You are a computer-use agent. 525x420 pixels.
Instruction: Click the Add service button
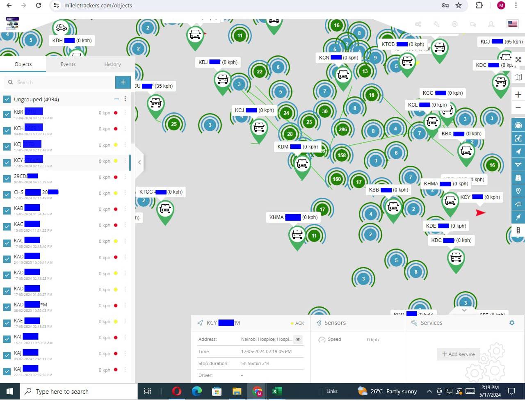(458, 354)
